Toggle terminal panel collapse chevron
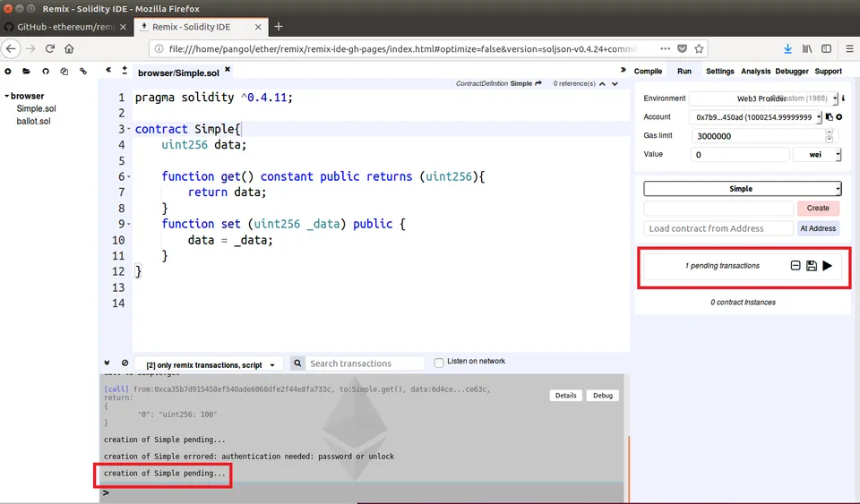860x504 pixels. [x=107, y=363]
